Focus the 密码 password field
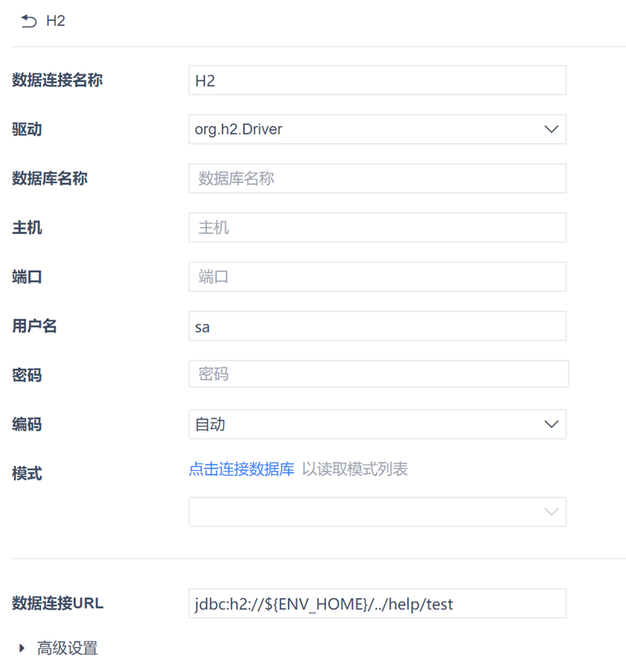 pos(379,374)
